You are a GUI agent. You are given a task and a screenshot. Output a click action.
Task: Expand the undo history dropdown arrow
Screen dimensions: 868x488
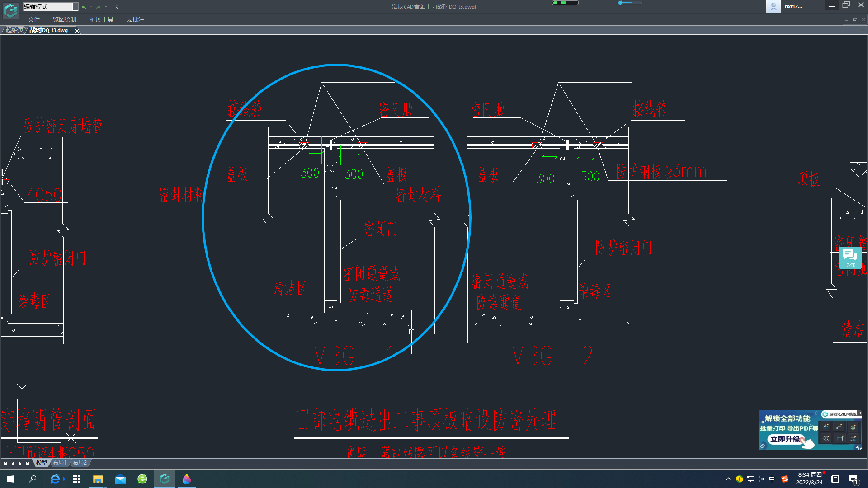(x=91, y=7)
